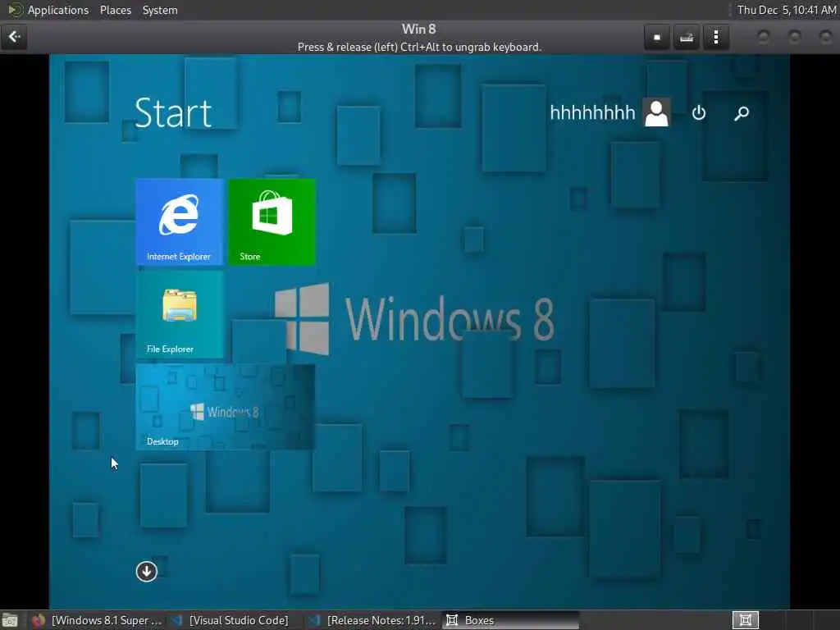Image resolution: width=840 pixels, height=630 pixels.
Task: Switch to Boxes taskbar window
Action: click(x=510, y=620)
